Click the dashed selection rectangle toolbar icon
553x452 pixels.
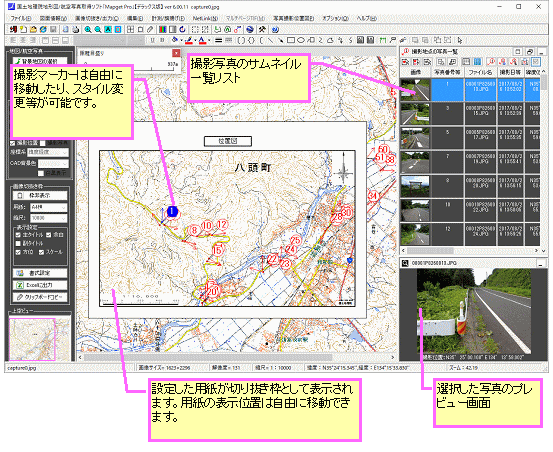click(195, 30)
